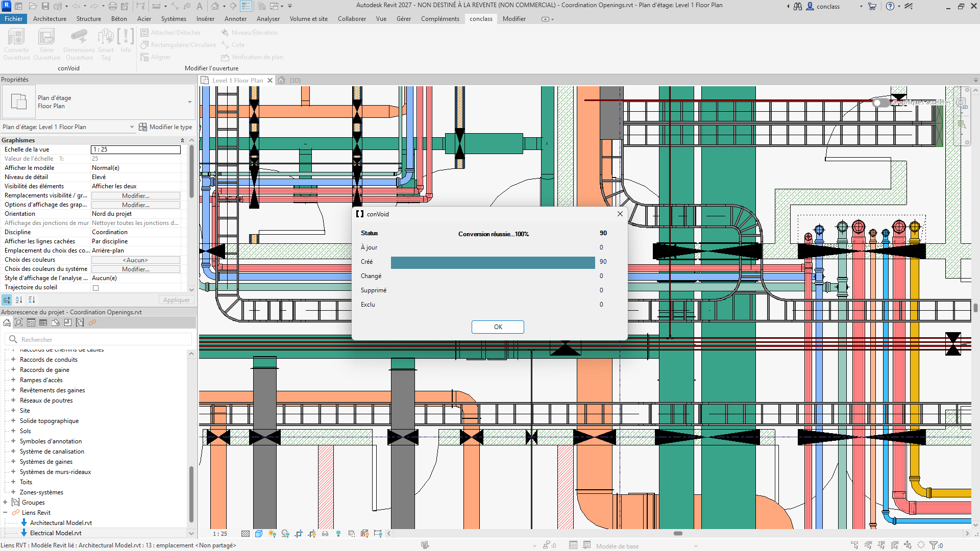Select the Architectural Model.rvt link
The image size is (980, 551).
tap(61, 523)
